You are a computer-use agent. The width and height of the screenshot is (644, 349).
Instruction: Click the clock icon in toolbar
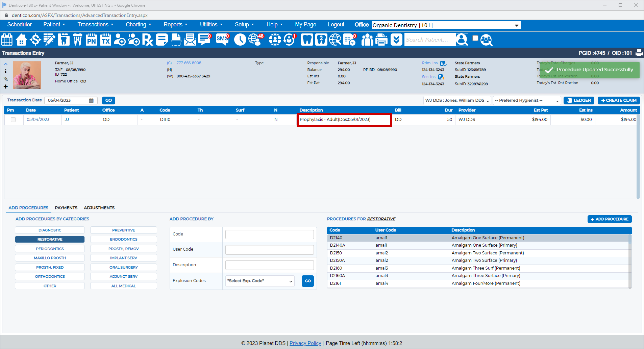pos(240,40)
